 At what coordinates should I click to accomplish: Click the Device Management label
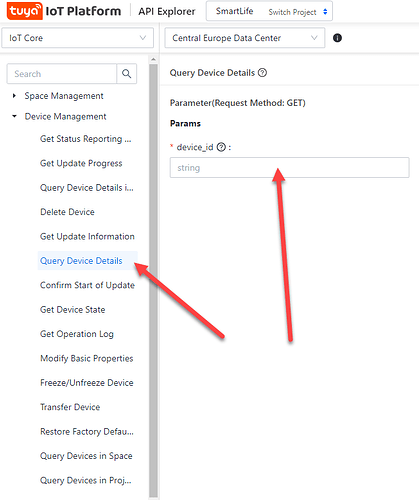[x=65, y=117]
